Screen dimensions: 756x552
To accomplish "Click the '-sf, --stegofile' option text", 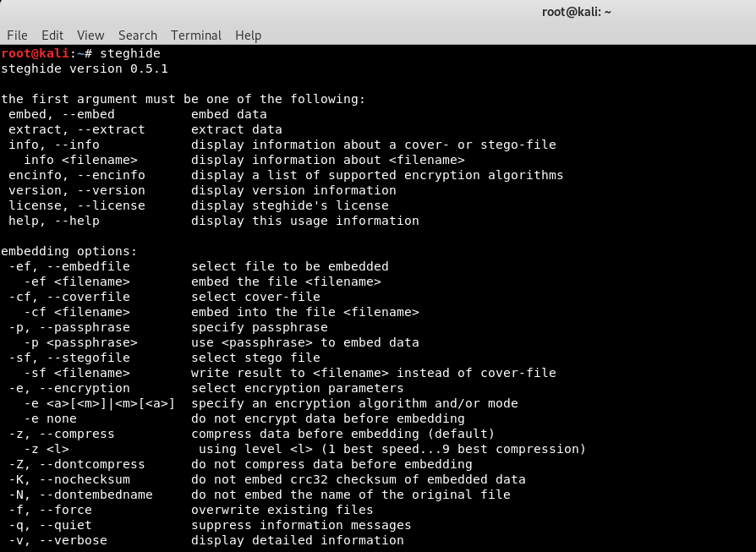I will [x=69, y=358].
